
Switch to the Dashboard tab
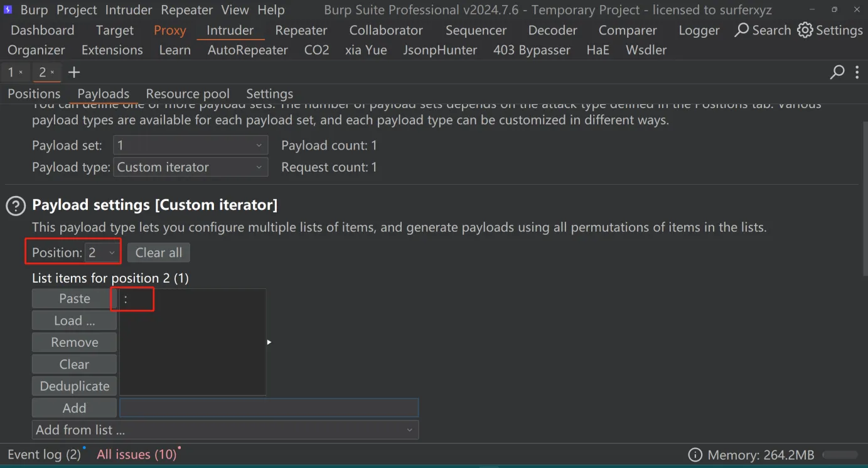pos(43,30)
